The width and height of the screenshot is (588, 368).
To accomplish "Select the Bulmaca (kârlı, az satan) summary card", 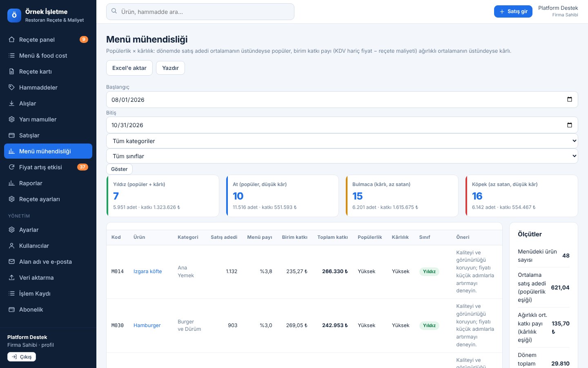I will click(x=402, y=196).
